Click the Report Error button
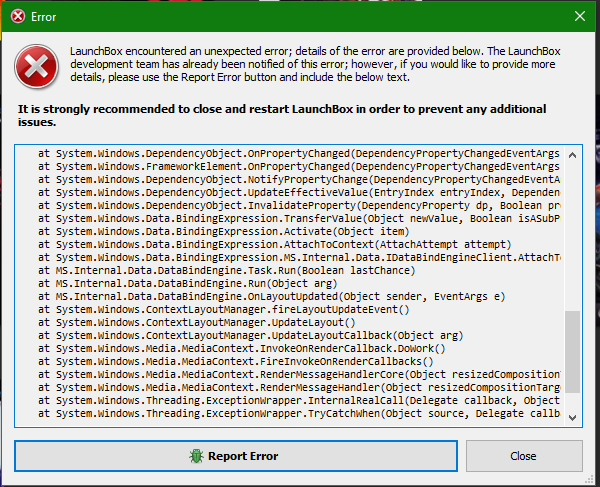 [236, 456]
